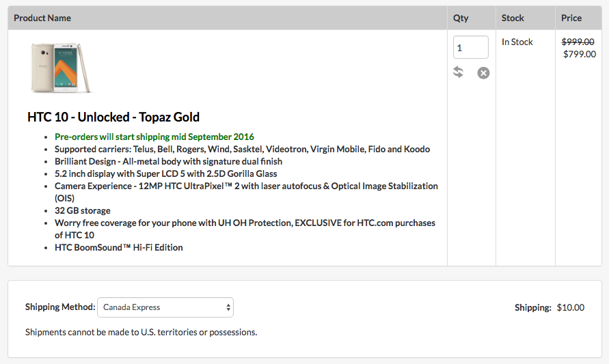Click the Stock column header
This screenshot has height=364, width=609.
point(513,18)
